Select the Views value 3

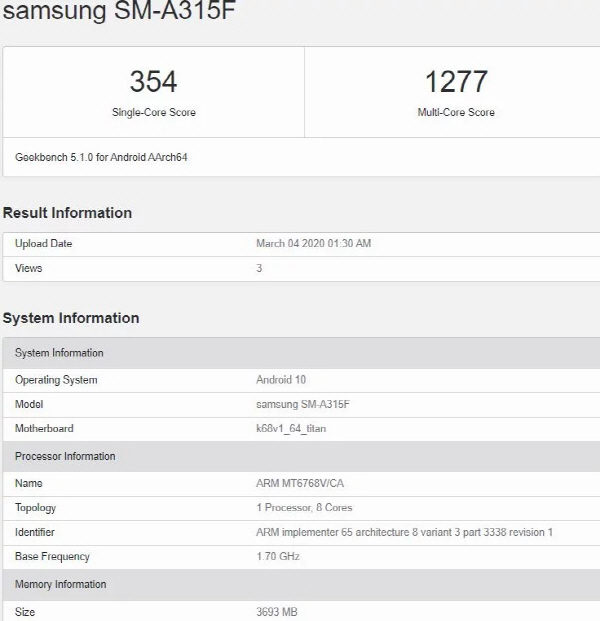click(259, 268)
